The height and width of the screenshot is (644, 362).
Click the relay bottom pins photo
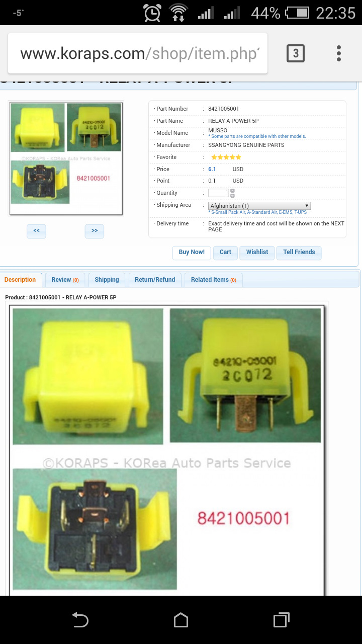pyautogui.click(x=95, y=529)
